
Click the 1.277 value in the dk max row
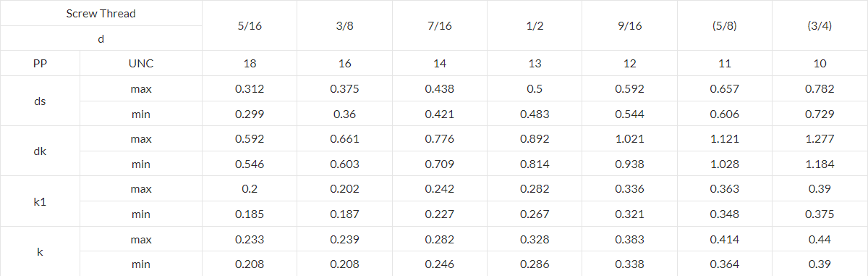pyautogui.click(x=820, y=139)
